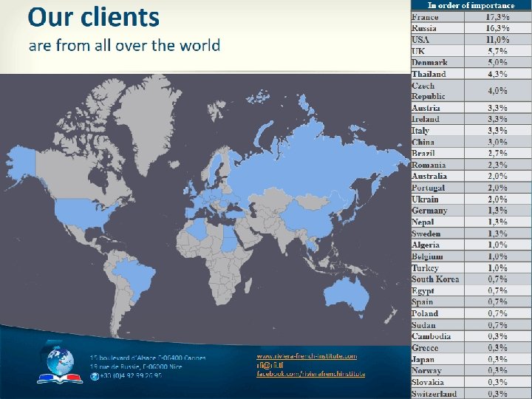Open the facebook.com/rivierafrenchinstitute link
The image size is (532, 399).
(310, 374)
